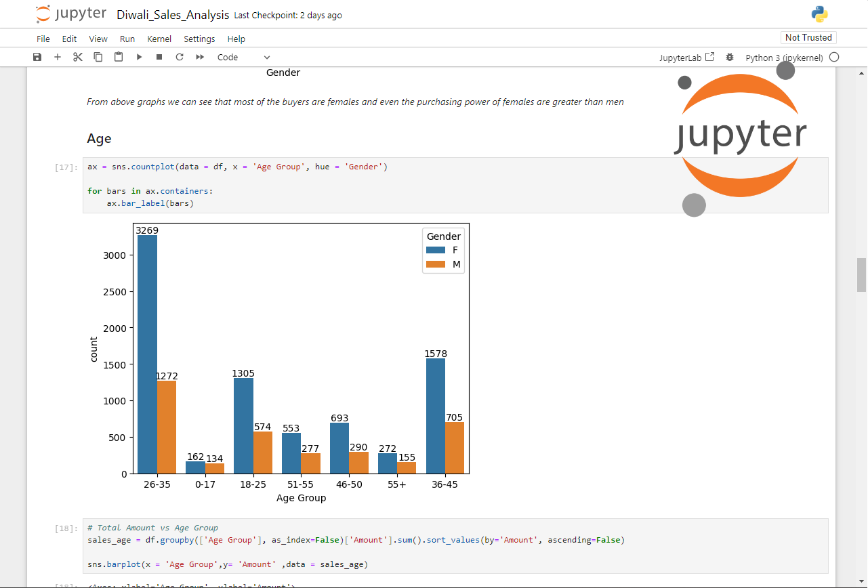Copy the selected cell icon
Viewport: 868px width, 588px height.
pyautogui.click(x=98, y=58)
